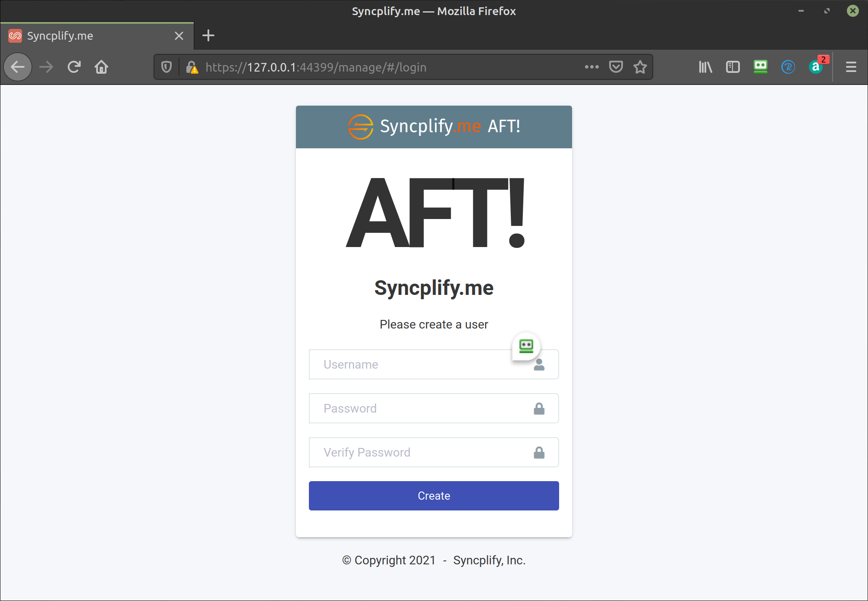Close the Firefox window
The height and width of the screenshot is (601, 868).
point(853,11)
